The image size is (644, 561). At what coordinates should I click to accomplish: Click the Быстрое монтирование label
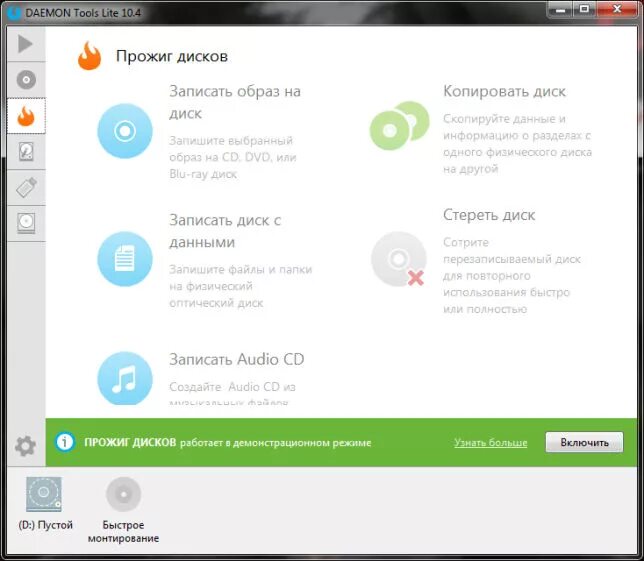[123, 531]
